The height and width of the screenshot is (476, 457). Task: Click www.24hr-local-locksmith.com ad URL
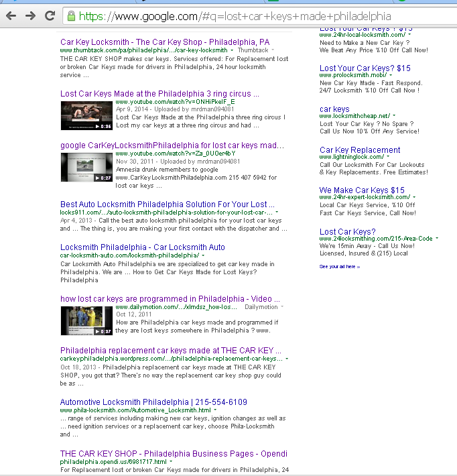363,35
